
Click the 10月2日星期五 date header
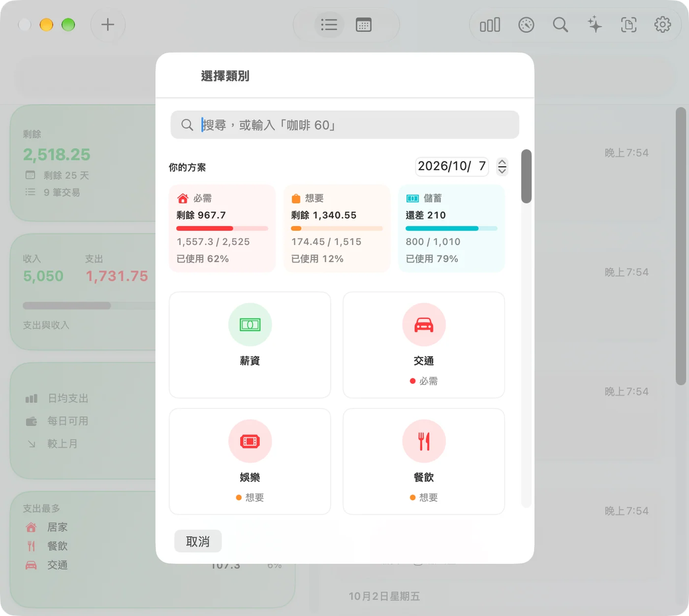click(384, 596)
